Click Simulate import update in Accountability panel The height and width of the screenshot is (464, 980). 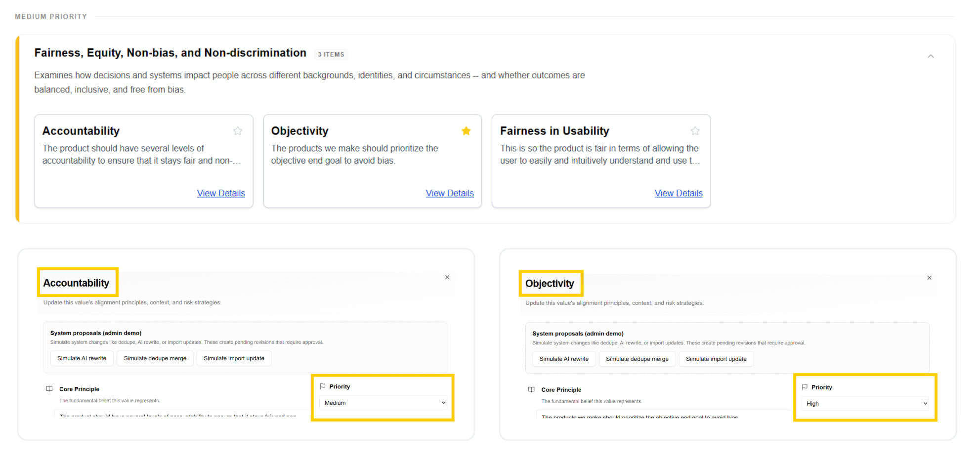pos(234,358)
